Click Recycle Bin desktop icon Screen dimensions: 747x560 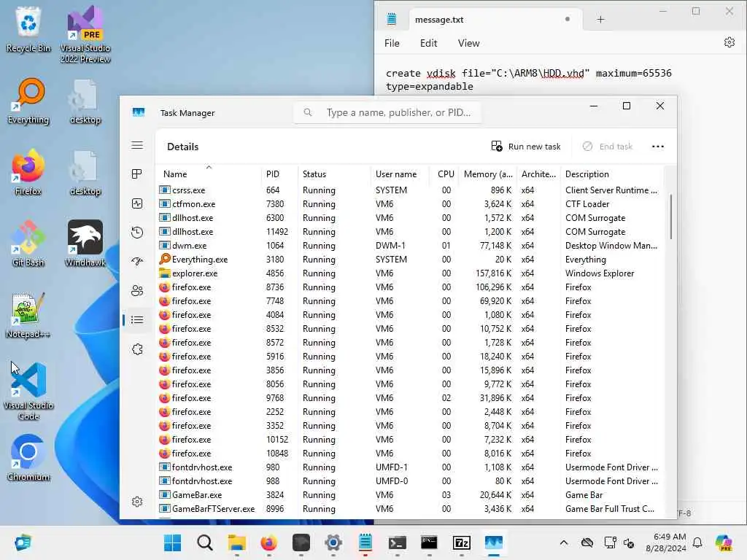pyautogui.click(x=28, y=30)
